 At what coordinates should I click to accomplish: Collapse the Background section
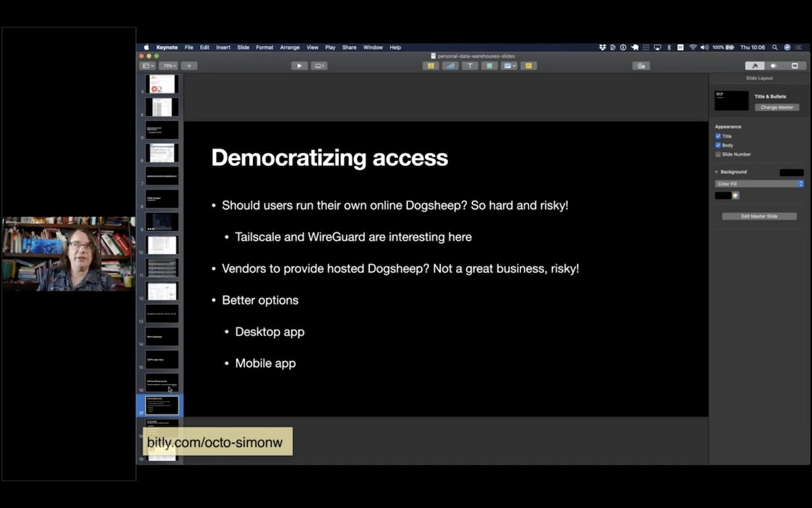pos(717,172)
